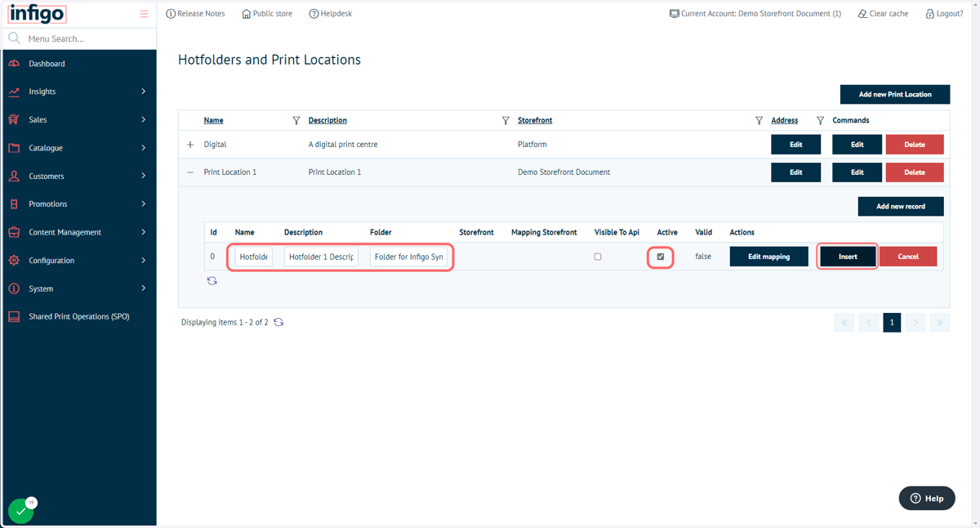Toggle the hamburger sidebar menu icon

point(144,14)
